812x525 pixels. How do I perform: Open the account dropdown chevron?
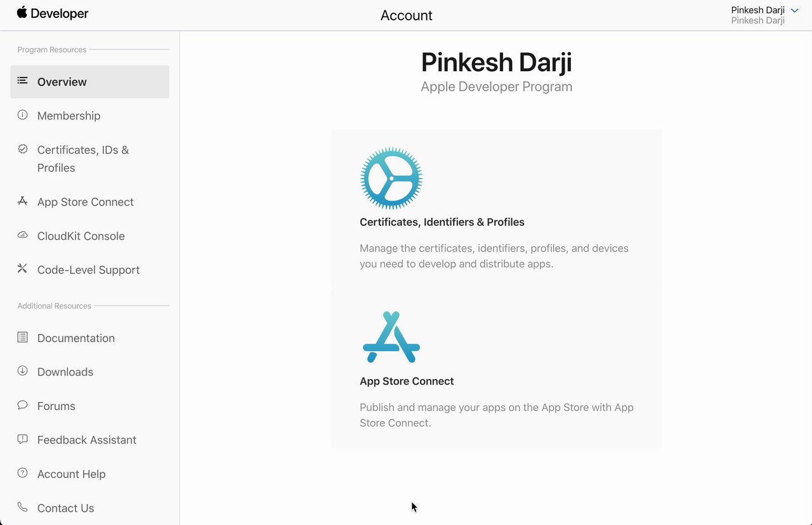[x=794, y=11]
